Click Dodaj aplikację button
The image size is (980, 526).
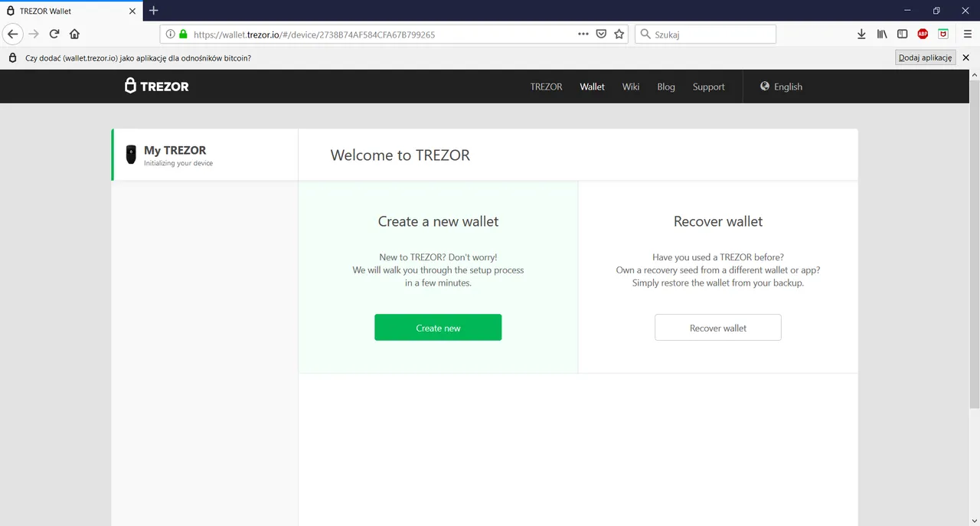pyautogui.click(x=926, y=57)
